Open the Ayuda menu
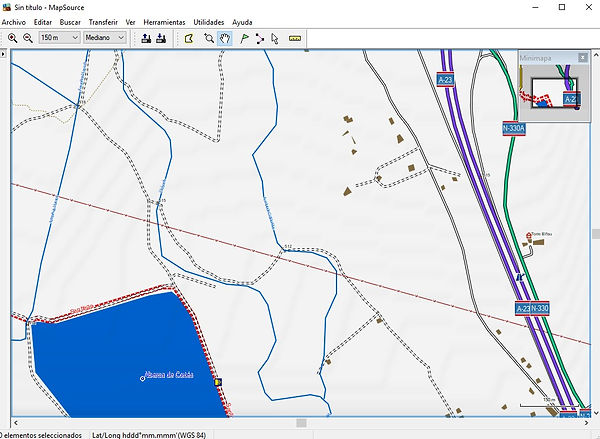600x439 pixels. (242, 22)
